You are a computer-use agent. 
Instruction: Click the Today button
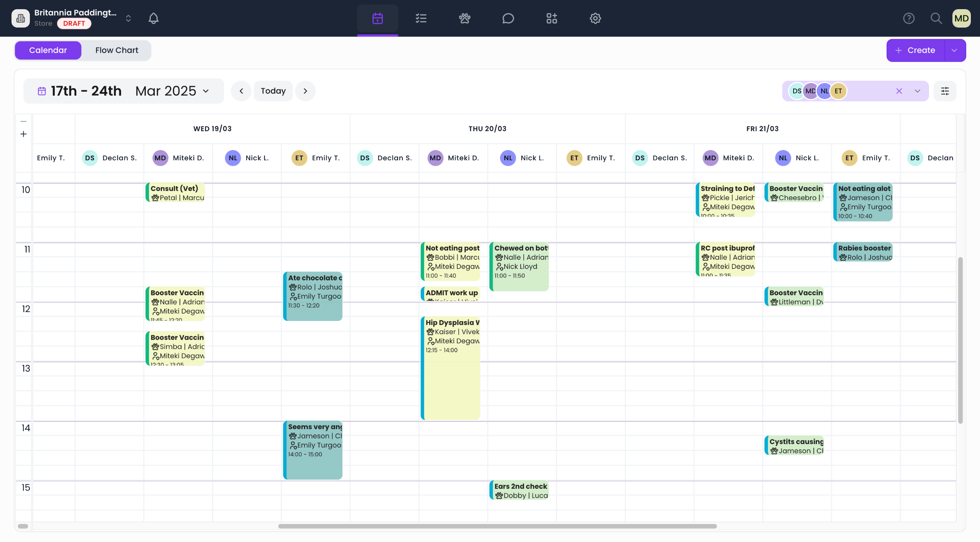coord(273,91)
